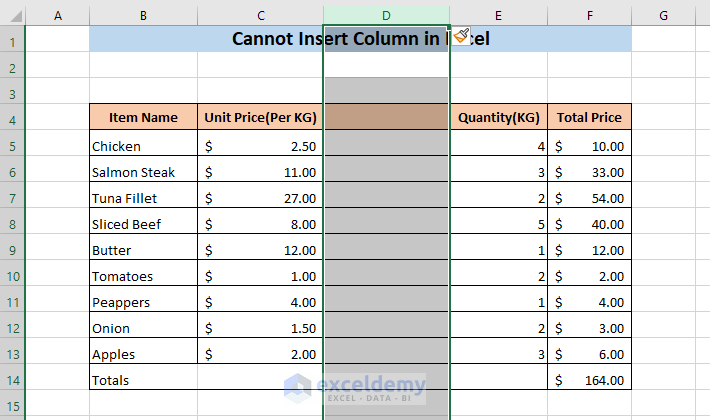Viewport: 710px width, 420px height.
Task: Select column C header
Action: pos(260,15)
